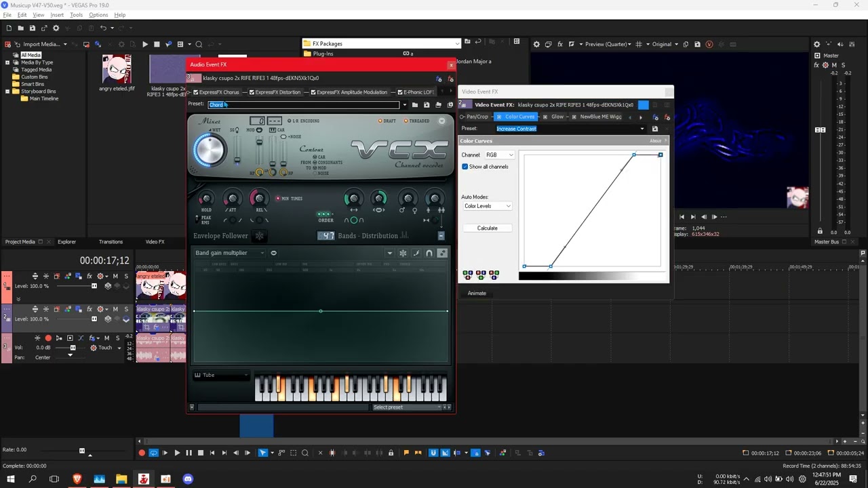Expand Media By Type tree node
This screenshot has height=488, width=868.
coord(7,62)
